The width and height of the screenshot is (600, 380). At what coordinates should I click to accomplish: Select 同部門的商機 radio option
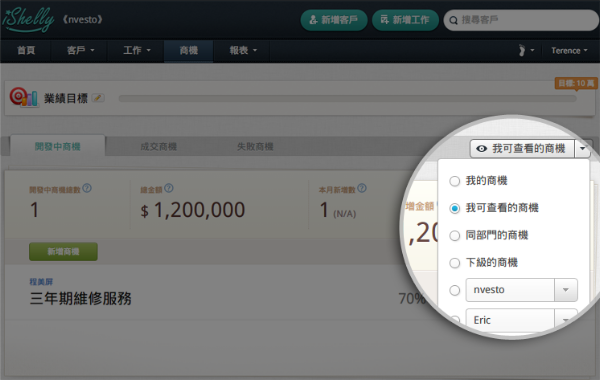coord(455,236)
